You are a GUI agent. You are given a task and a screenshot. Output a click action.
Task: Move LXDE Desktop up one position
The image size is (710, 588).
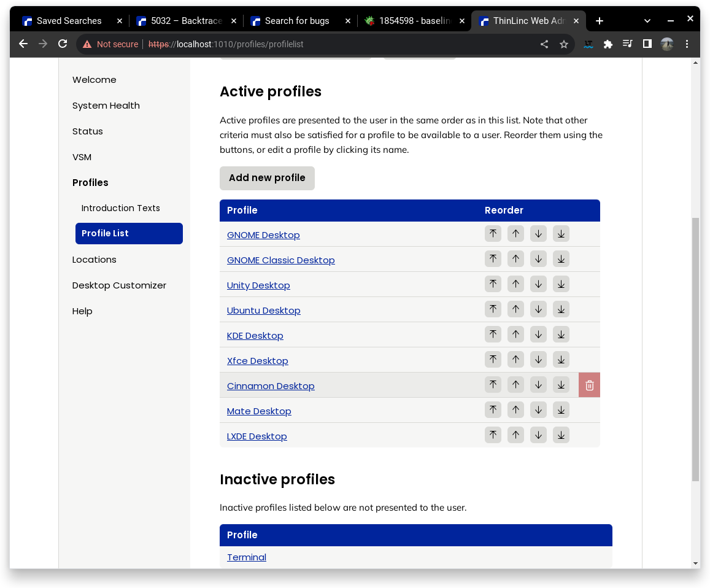point(515,435)
